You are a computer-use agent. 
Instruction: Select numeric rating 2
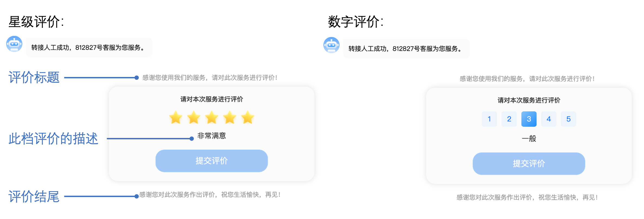(x=509, y=119)
